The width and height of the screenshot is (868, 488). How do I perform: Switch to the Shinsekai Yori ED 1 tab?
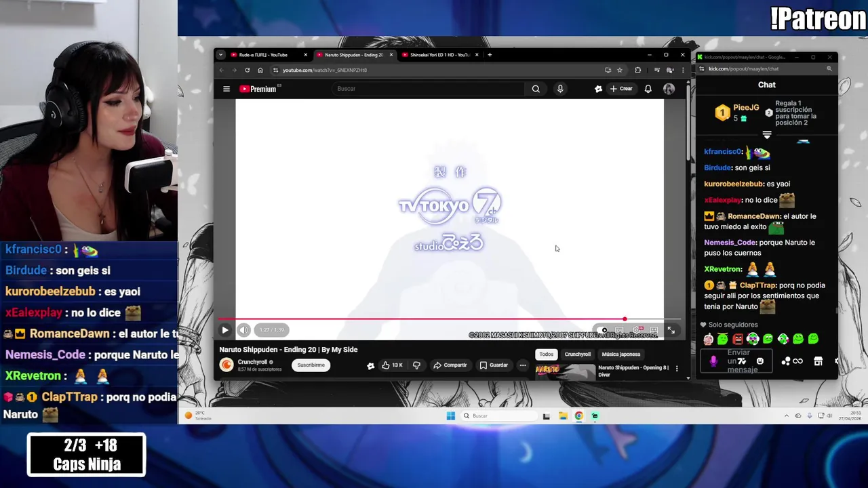pos(439,55)
